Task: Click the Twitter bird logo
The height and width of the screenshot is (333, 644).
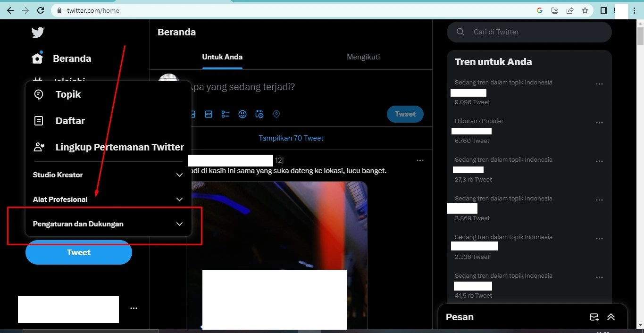Action: click(38, 32)
